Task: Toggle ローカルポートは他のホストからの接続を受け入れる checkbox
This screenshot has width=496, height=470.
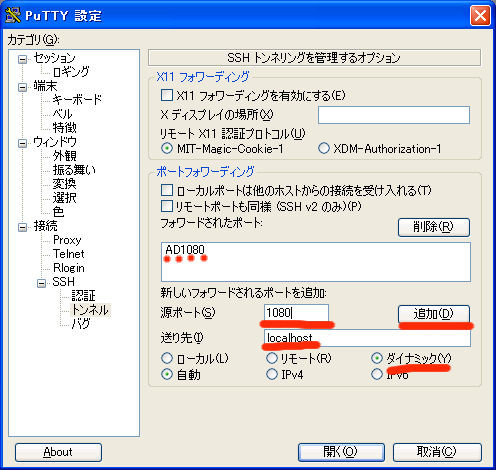Action: coord(167,190)
